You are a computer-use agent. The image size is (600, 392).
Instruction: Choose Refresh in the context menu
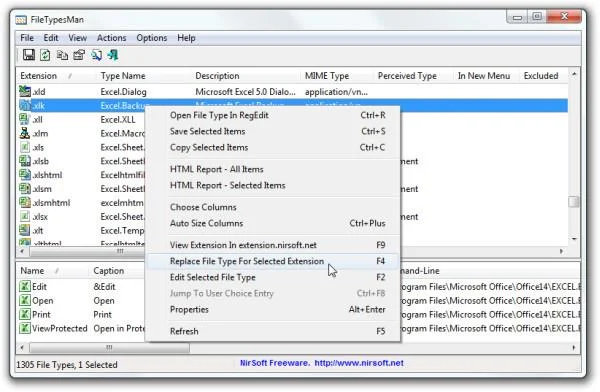[x=272, y=331]
